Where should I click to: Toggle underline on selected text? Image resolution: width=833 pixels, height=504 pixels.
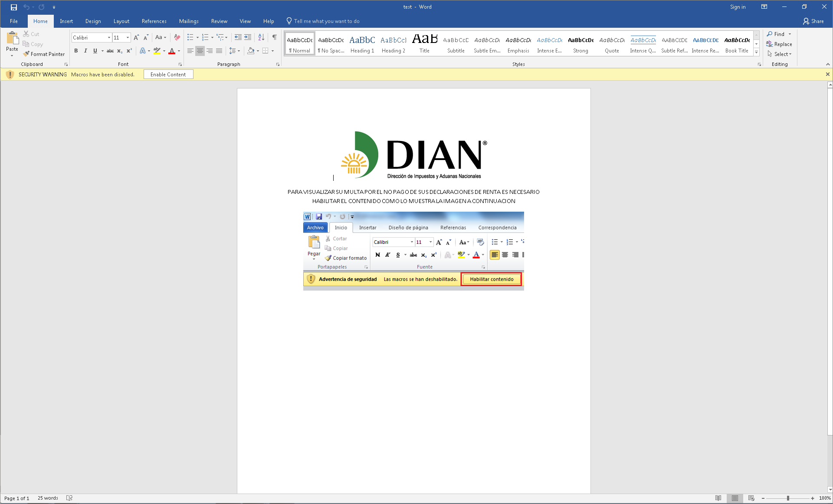click(x=95, y=51)
